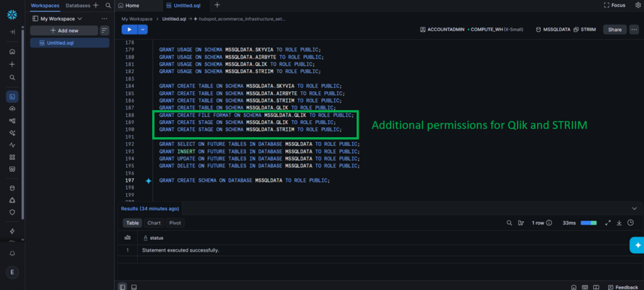
Task: Switch results view to Chart
Action: click(x=154, y=223)
